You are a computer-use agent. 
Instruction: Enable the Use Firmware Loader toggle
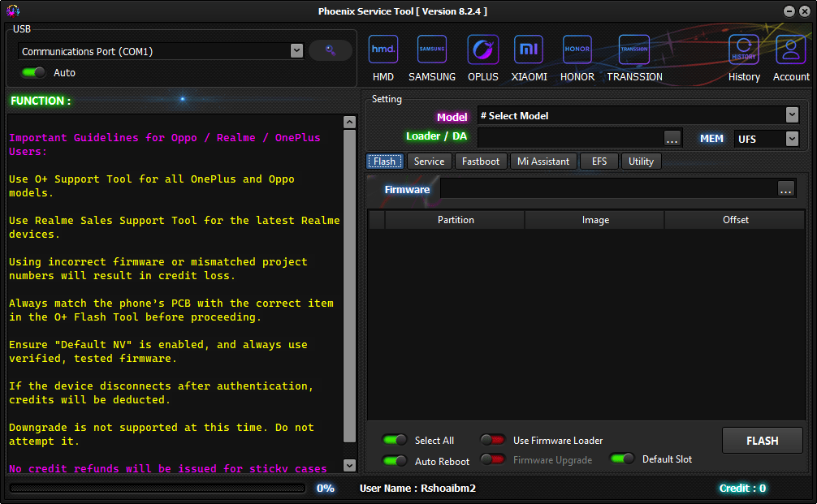(x=493, y=440)
